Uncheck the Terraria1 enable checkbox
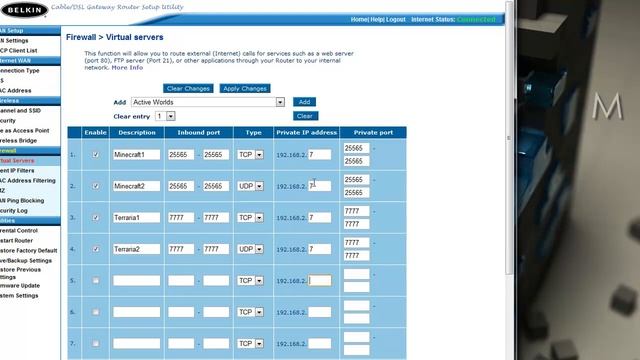Viewport: 640px width, 360px height. click(96, 218)
